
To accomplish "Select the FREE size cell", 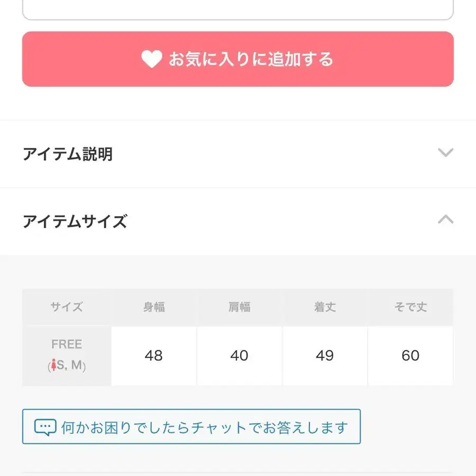I will click(67, 355).
